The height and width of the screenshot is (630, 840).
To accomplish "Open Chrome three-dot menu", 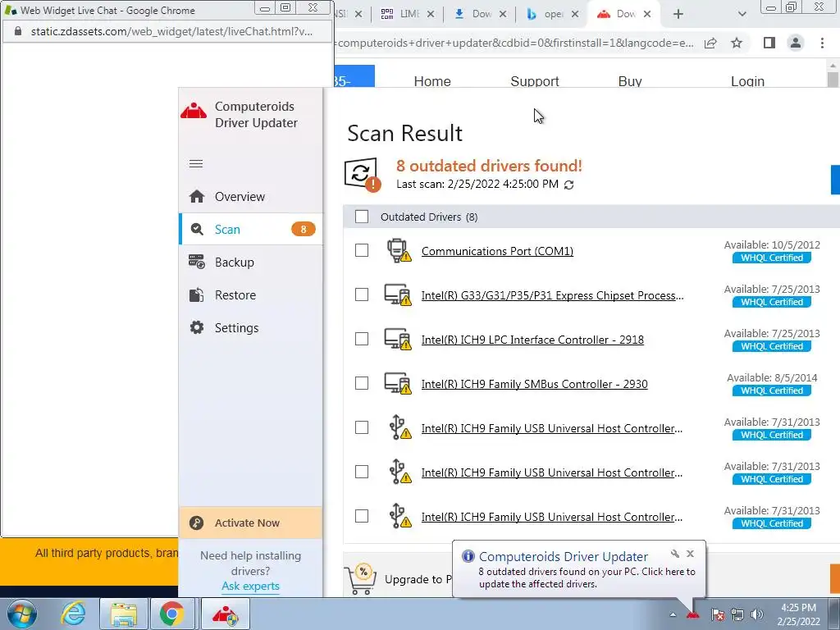I will coord(822,43).
